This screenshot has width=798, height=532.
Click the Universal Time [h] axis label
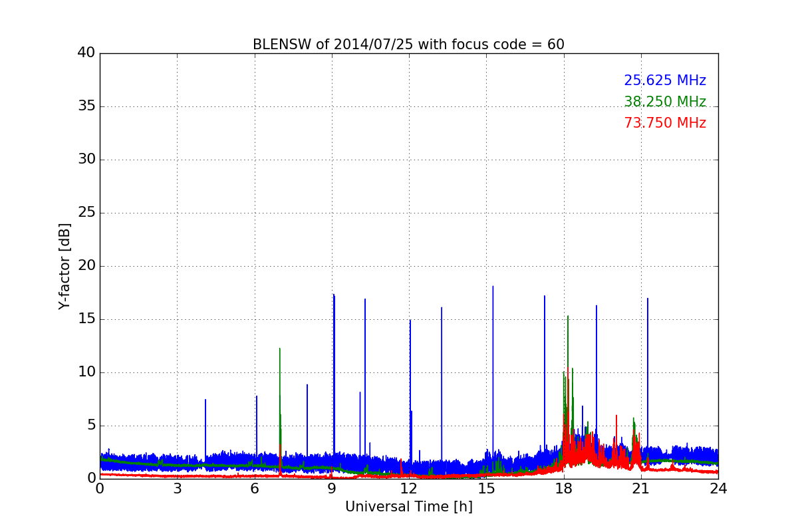click(x=408, y=507)
